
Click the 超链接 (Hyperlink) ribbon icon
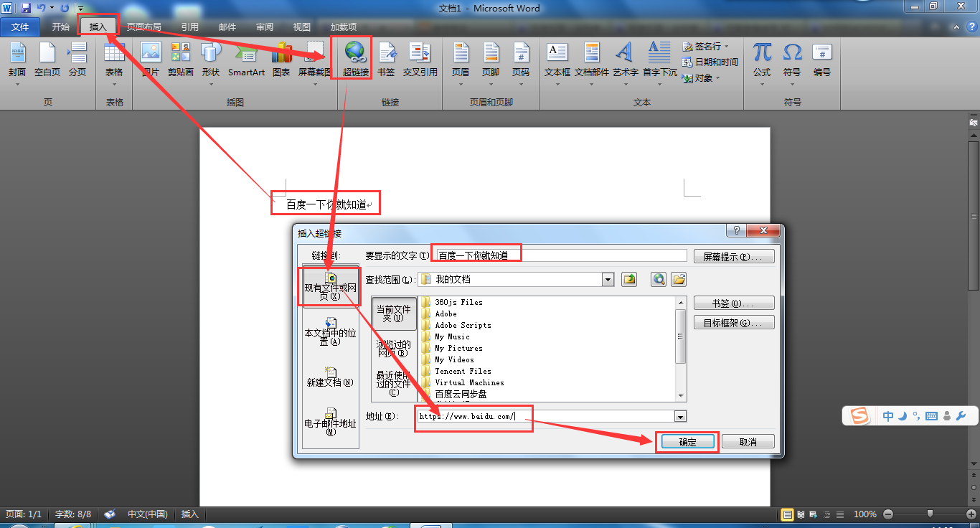click(355, 58)
